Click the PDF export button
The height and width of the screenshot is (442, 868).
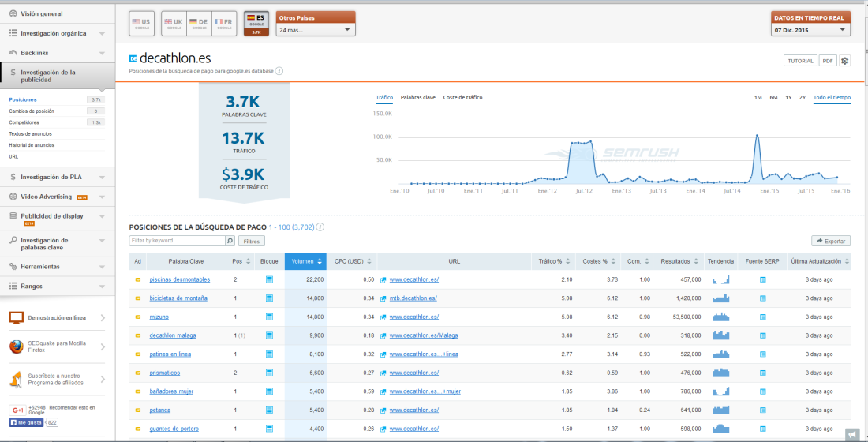tap(828, 61)
